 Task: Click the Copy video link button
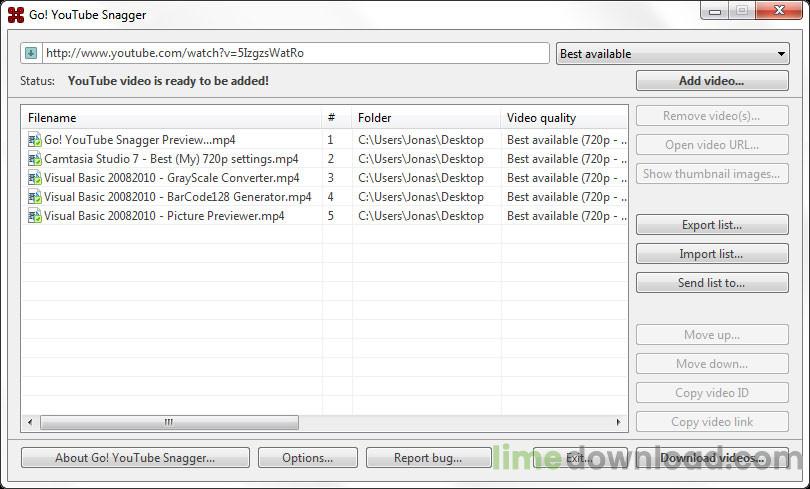point(712,422)
